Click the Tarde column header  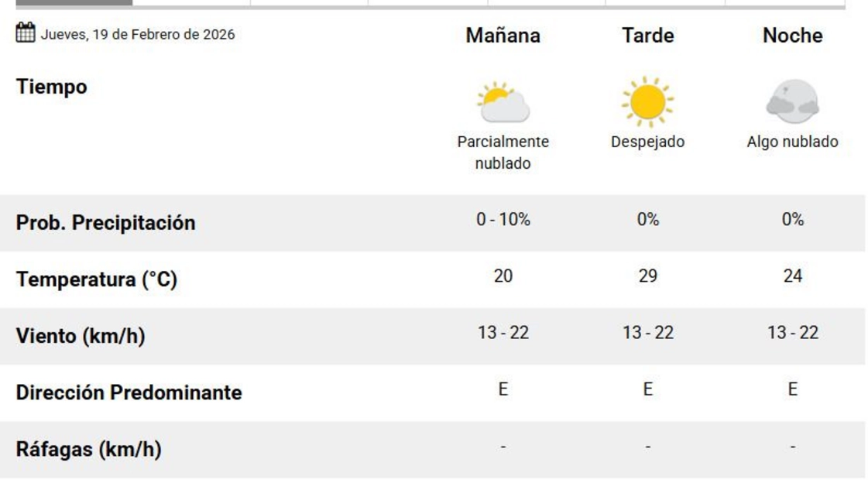(x=647, y=36)
